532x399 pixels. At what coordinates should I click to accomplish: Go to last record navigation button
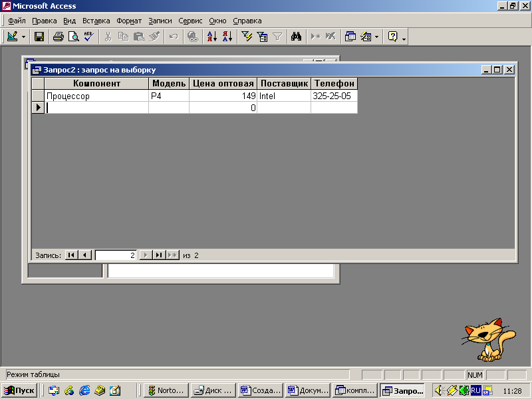point(159,255)
